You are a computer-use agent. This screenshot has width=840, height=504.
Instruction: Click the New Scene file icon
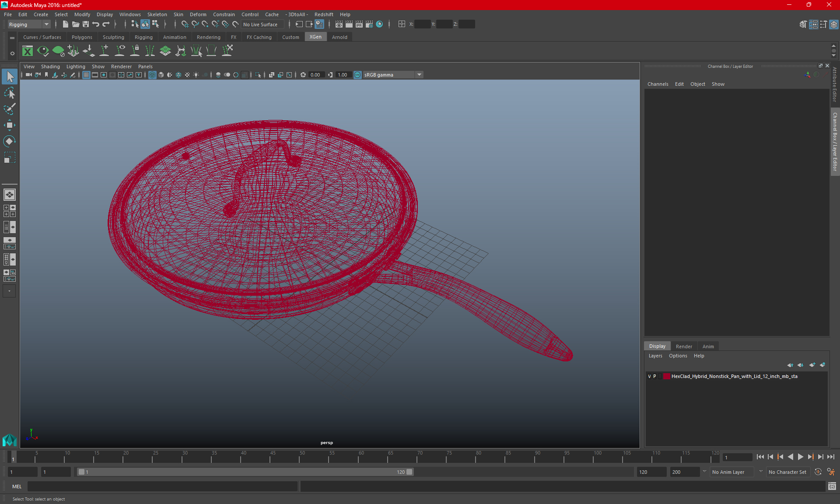click(x=66, y=24)
